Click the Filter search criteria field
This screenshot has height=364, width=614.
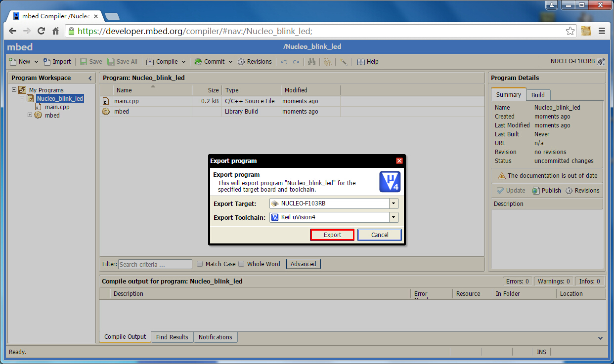click(x=155, y=265)
